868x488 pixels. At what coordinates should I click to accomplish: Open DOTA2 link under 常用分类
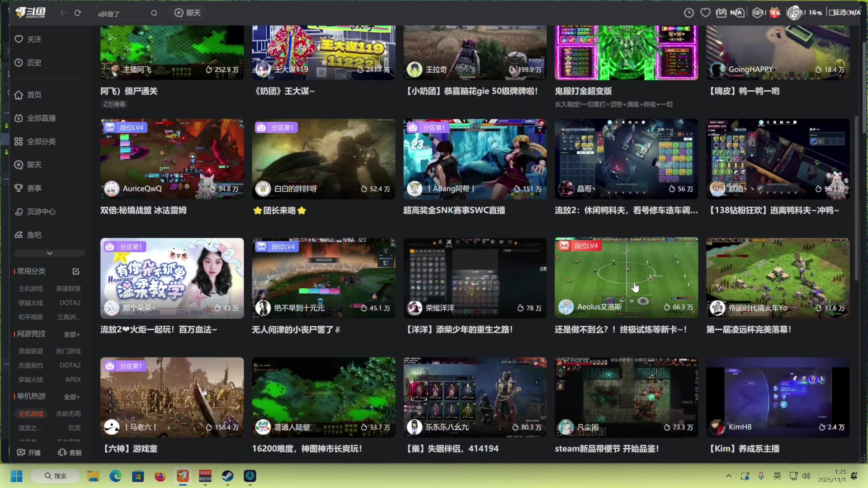pyautogui.click(x=70, y=303)
